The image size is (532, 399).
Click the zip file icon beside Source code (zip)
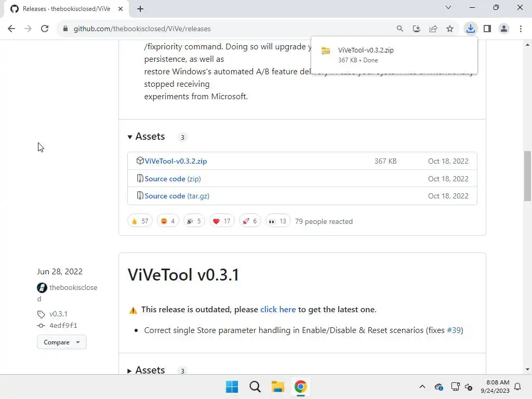140,178
